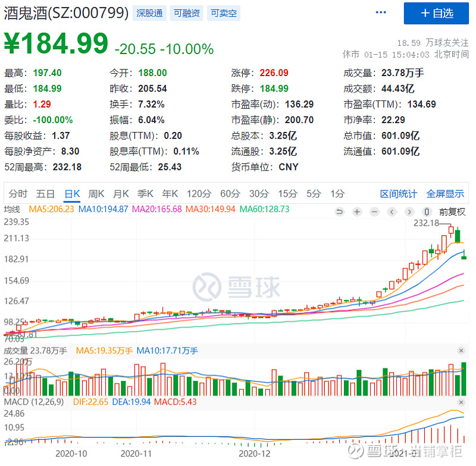The image size is (476, 466).
Task: Switch to 60分 chart tab
Action: pos(230,193)
